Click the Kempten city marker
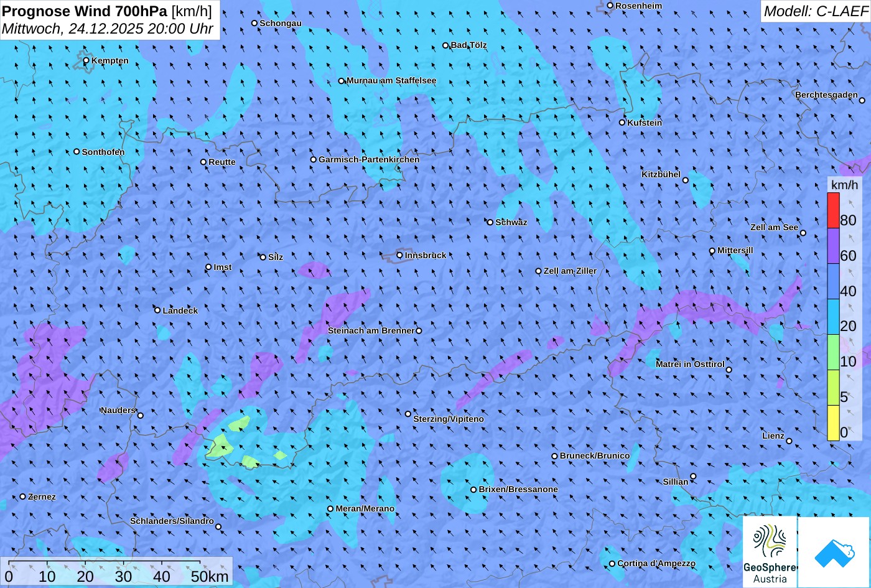 [86, 60]
